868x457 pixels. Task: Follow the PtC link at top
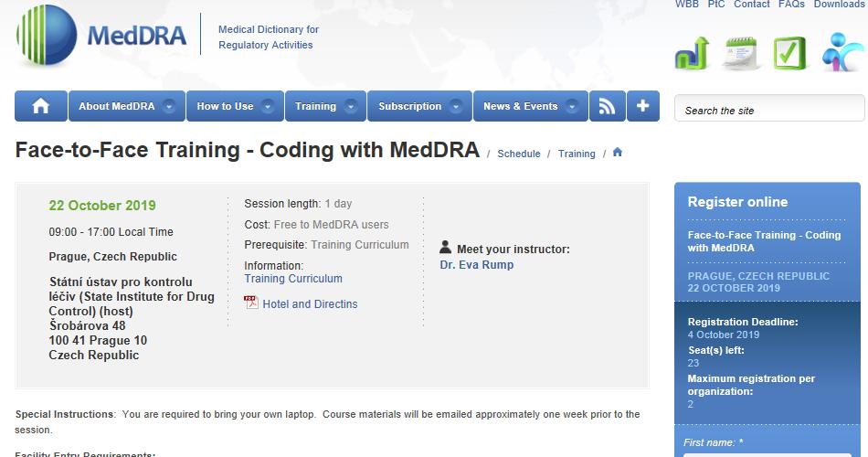coord(716,5)
